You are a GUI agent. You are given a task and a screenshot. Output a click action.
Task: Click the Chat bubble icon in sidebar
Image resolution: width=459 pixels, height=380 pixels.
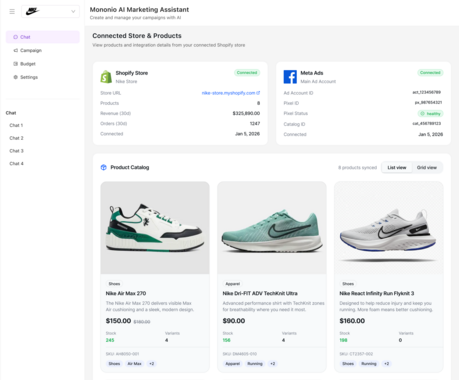point(15,37)
